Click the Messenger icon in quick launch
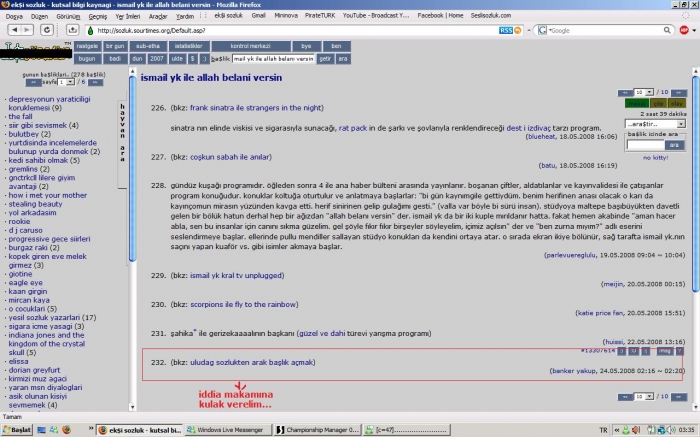The height and width of the screenshot is (437, 700). tap(54, 430)
